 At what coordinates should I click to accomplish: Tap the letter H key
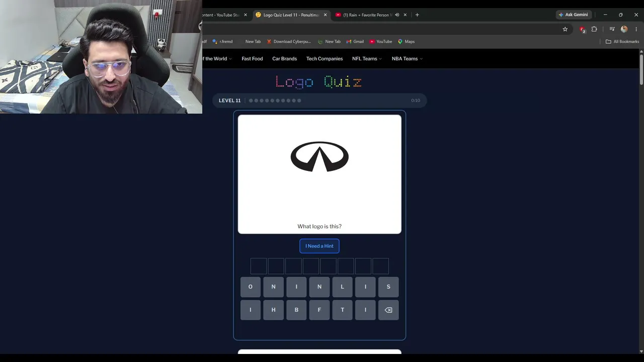tap(274, 310)
